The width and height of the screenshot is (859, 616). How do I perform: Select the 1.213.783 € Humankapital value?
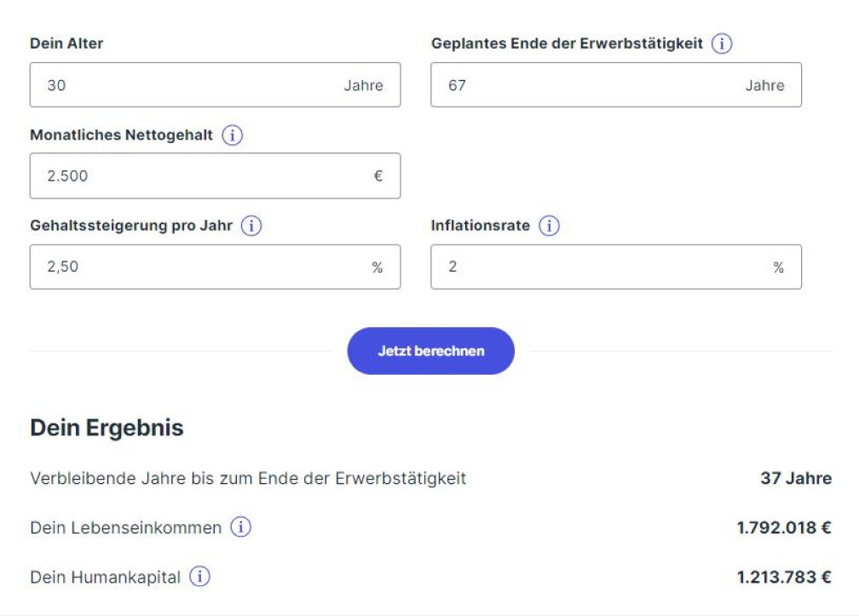784,577
